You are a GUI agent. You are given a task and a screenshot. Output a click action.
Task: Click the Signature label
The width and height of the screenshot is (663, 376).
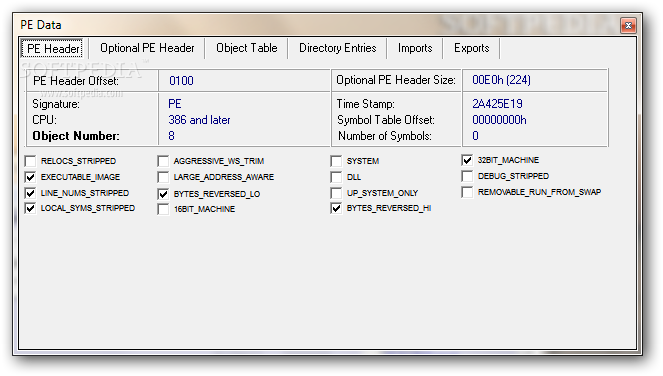coord(56,104)
